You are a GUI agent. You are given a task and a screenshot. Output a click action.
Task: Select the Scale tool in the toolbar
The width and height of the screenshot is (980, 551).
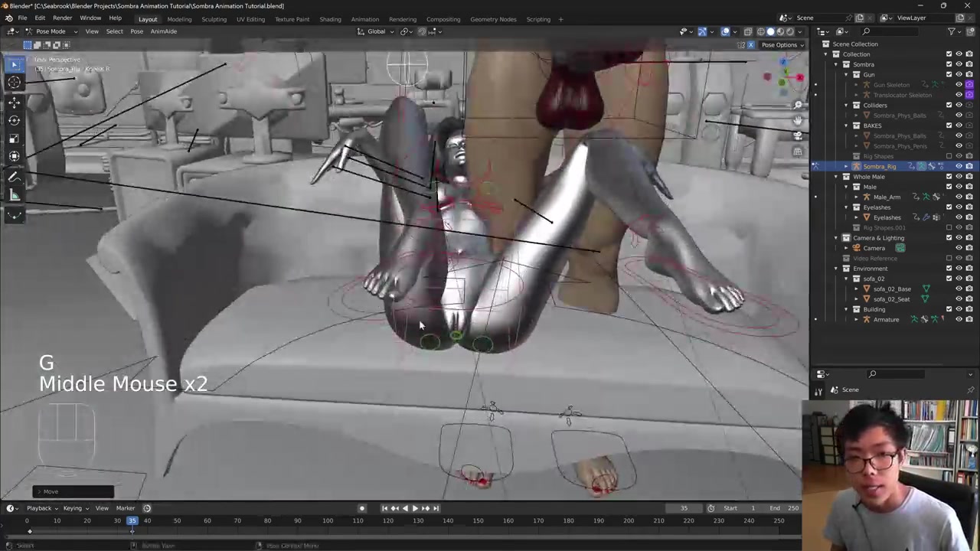pyautogui.click(x=14, y=139)
